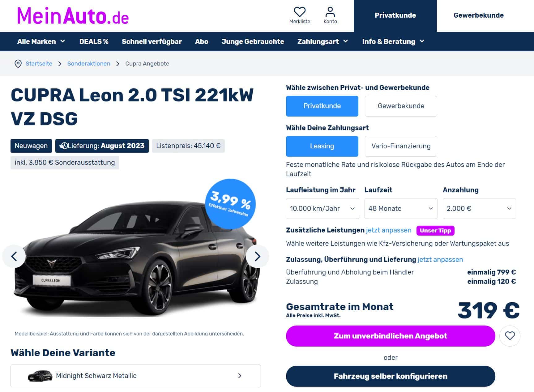The width and height of the screenshot is (534, 392).
Task: Click the MeinAuto.de logo
Action: 73,16
